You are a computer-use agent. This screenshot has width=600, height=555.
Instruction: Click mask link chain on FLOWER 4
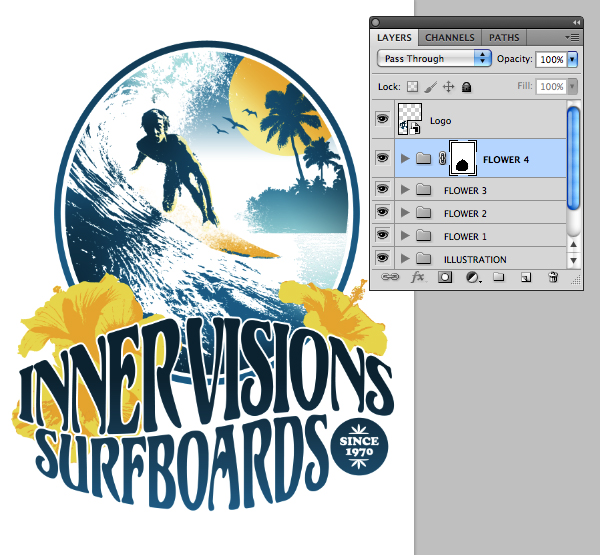[442, 158]
